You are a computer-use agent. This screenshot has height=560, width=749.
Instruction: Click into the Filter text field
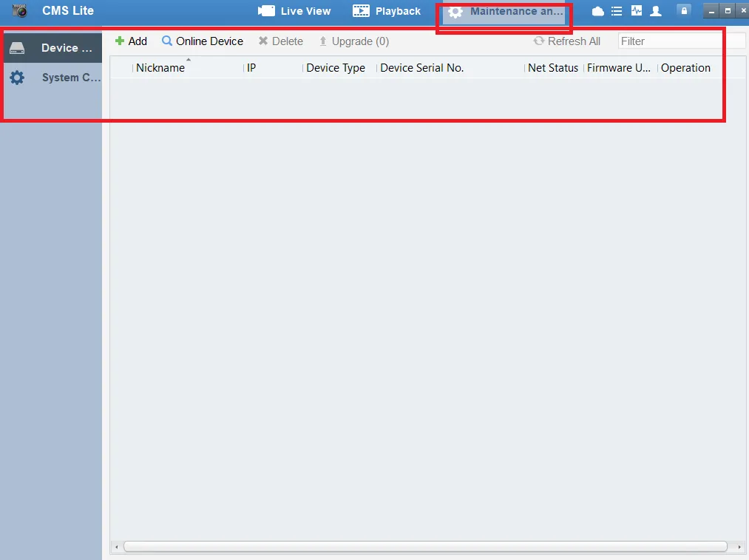point(680,41)
